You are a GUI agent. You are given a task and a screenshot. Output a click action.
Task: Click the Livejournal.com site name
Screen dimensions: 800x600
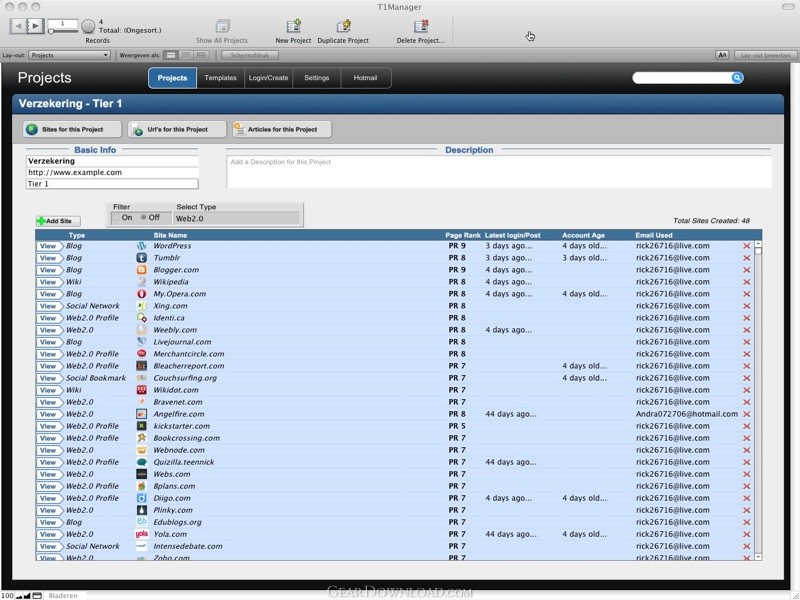(182, 342)
